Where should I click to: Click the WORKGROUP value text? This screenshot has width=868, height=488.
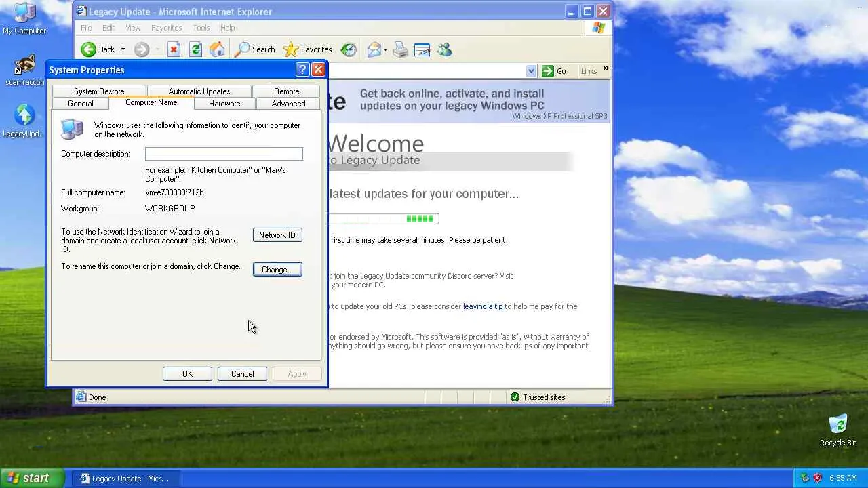170,209
